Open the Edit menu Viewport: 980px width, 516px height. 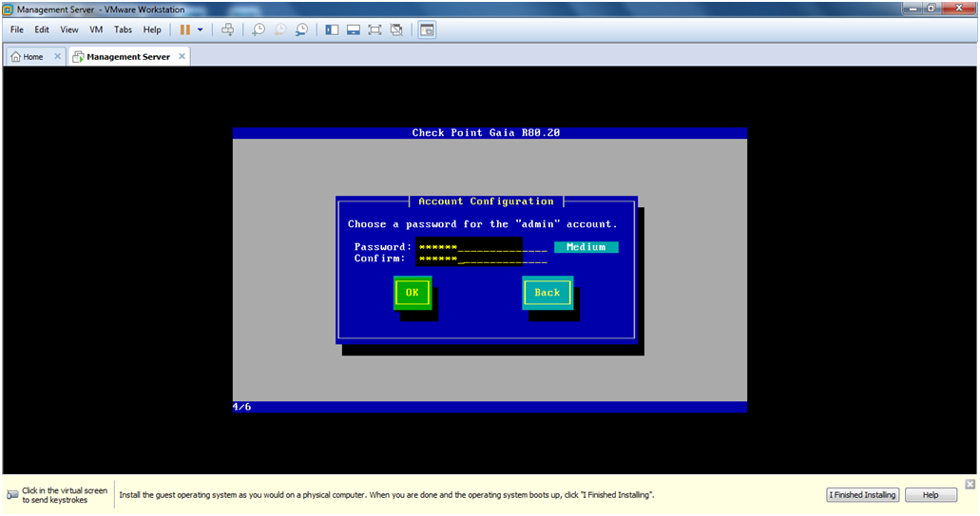[x=42, y=29]
